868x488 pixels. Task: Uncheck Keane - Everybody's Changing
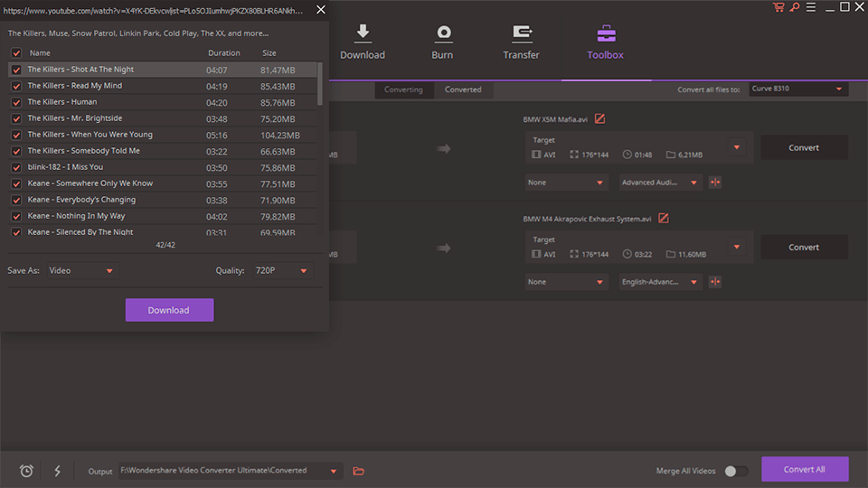click(16, 200)
